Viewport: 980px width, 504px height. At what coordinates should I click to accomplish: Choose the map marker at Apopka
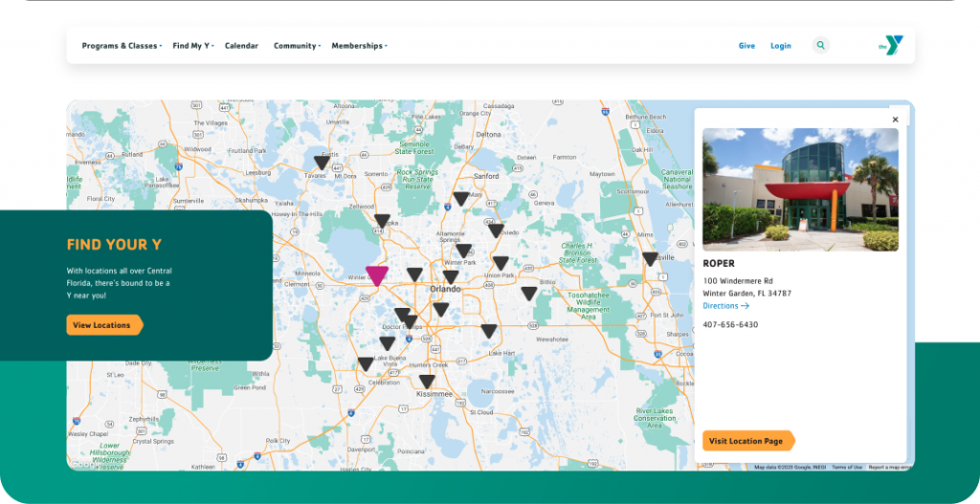coord(382,221)
